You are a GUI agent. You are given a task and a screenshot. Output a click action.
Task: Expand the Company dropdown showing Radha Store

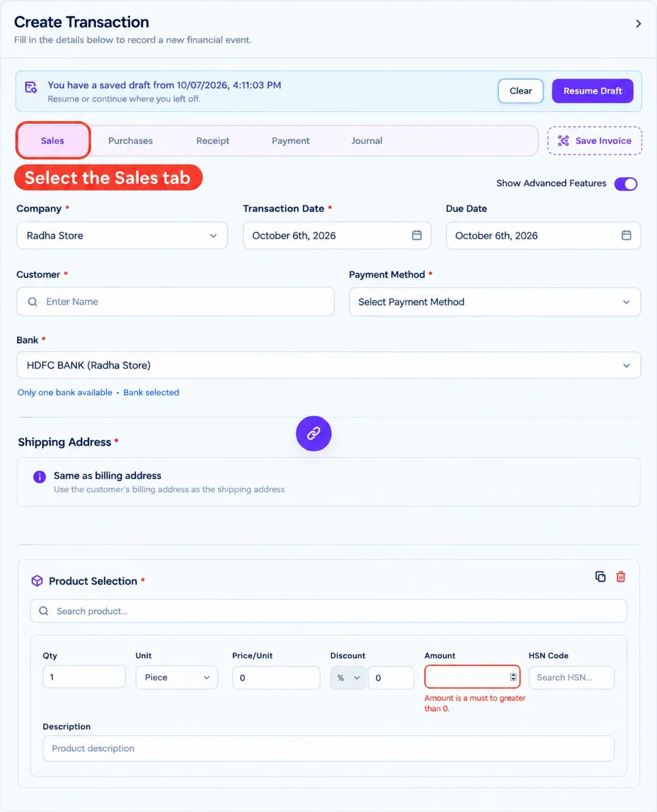tap(122, 235)
